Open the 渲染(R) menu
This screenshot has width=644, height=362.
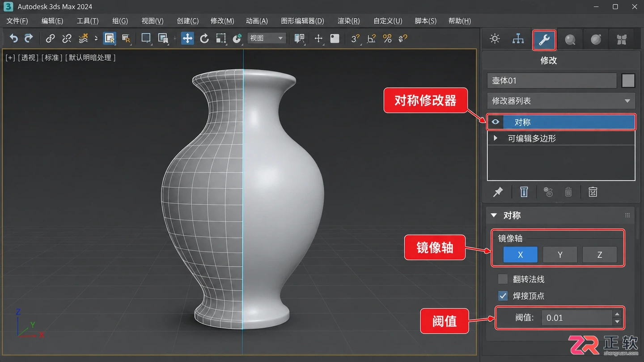coord(349,21)
